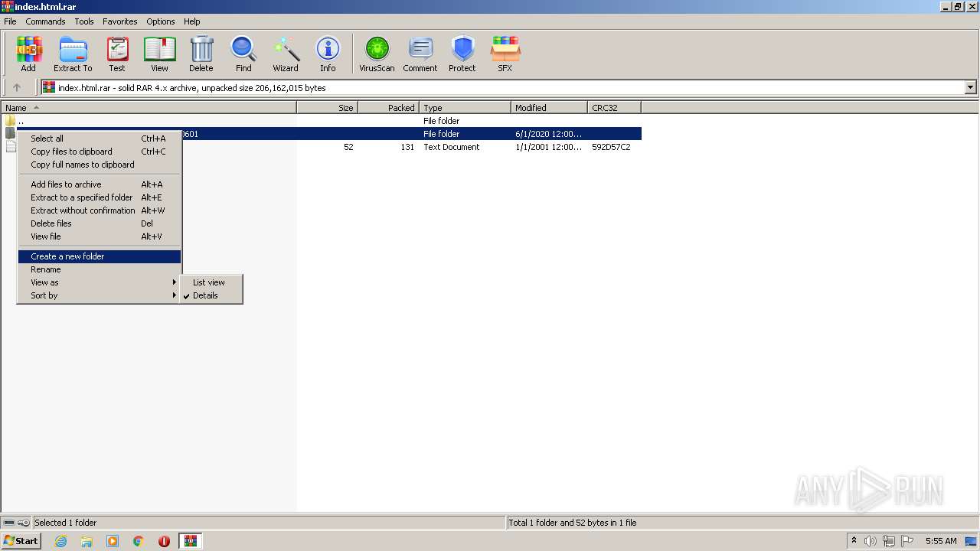Choose Rename in context menu
Image resolution: width=980 pixels, height=551 pixels.
[x=100, y=269]
